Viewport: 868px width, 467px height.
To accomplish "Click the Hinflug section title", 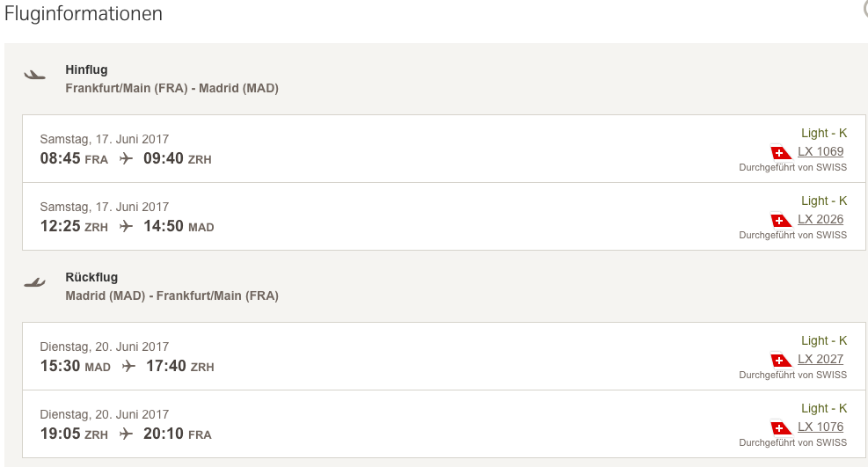I will [86, 69].
